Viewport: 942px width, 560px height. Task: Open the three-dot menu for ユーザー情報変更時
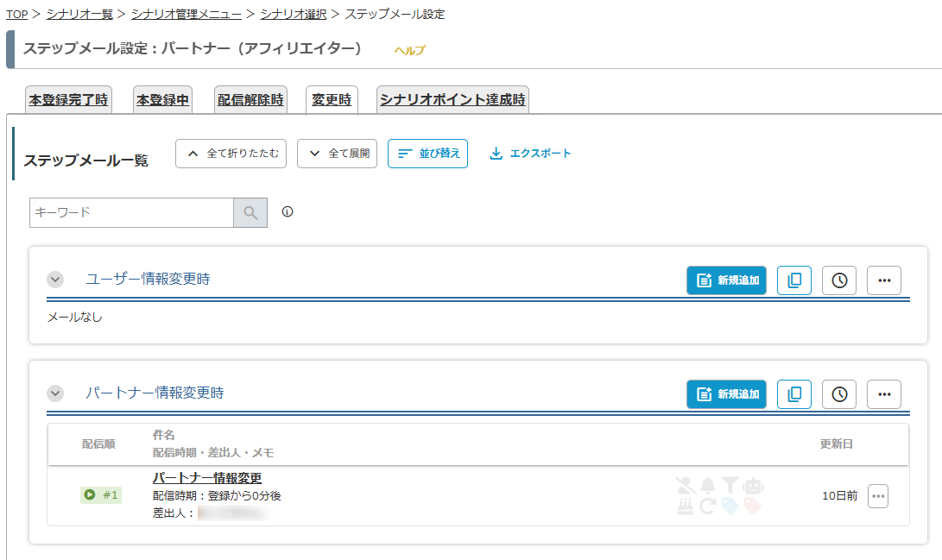(884, 280)
